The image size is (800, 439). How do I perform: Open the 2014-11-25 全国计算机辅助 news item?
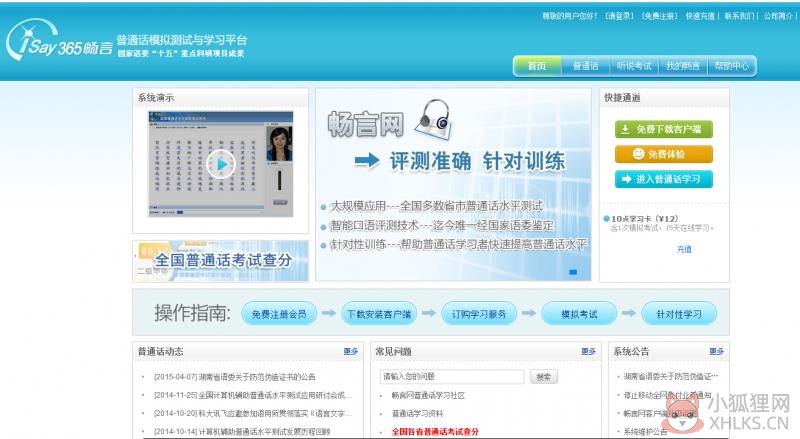253,395
